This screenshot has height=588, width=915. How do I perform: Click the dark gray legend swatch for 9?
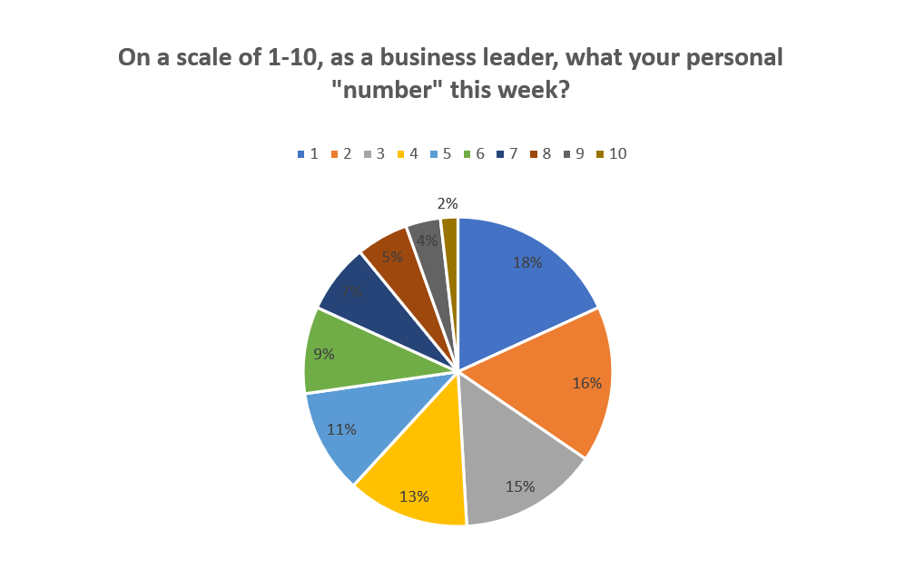[x=567, y=154]
